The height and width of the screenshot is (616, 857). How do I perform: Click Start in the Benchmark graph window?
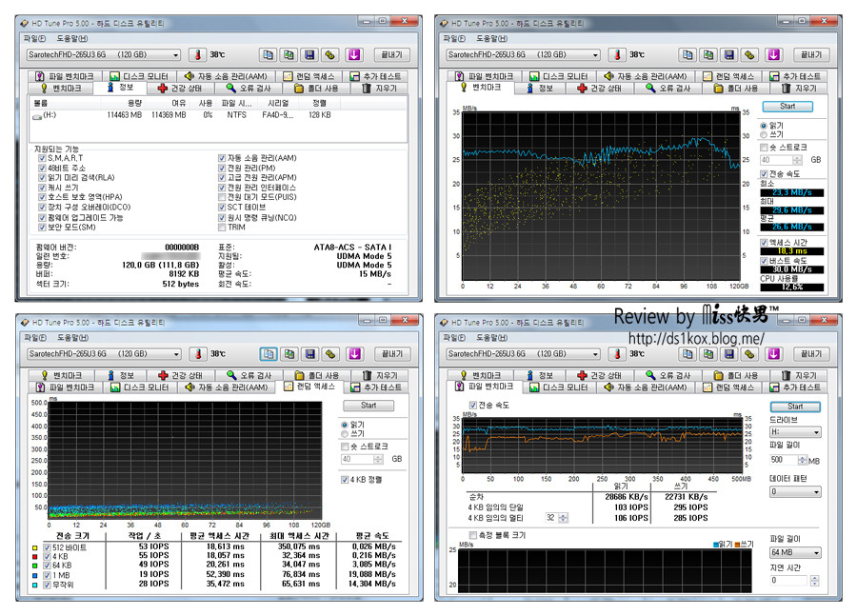coord(787,106)
